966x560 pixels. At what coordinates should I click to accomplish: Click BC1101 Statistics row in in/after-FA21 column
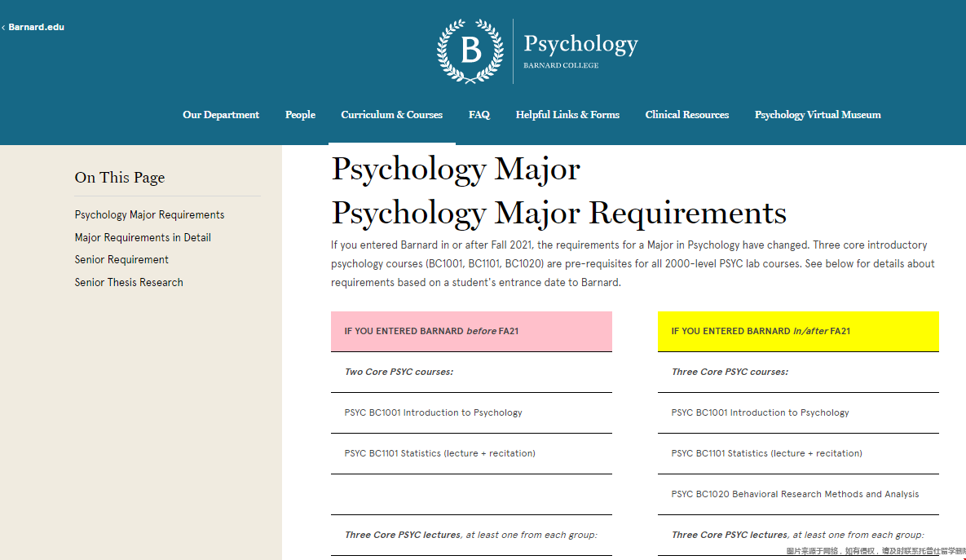(798, 453)
